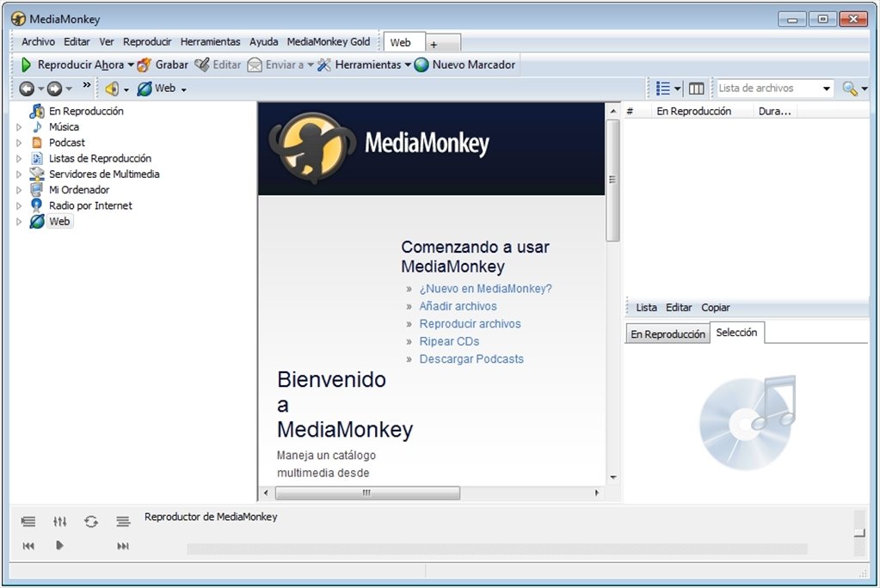Select Radio por Internet in the tree
The width and height of the screenshot is (880, 588).
pyautogui.click(x=90, y=205)
